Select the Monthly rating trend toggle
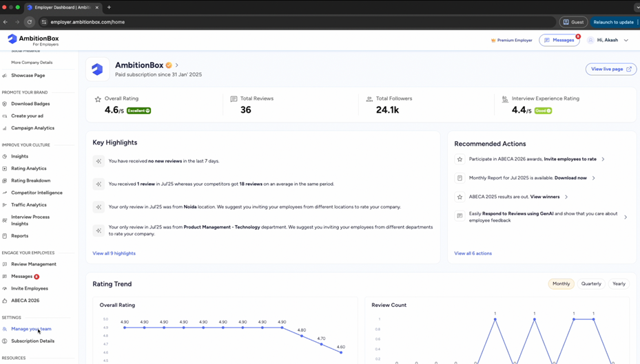The height and width of the screenshot is (364, 640). click(x=561, y=283)
